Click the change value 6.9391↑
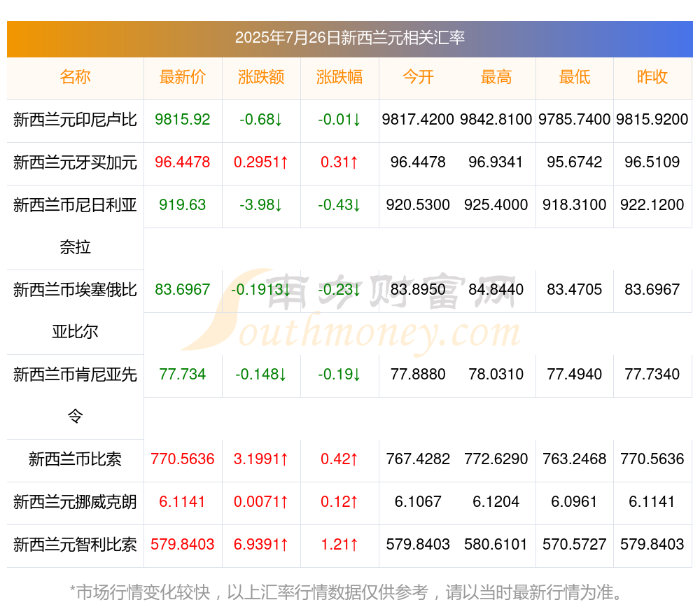Viewport: 700px width, 614px height. tap(261, 545)
